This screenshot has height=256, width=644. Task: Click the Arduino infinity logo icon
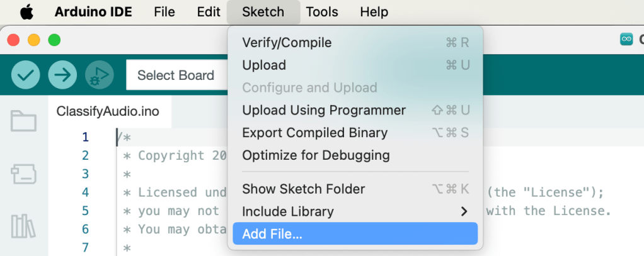[x=626, y=40]
